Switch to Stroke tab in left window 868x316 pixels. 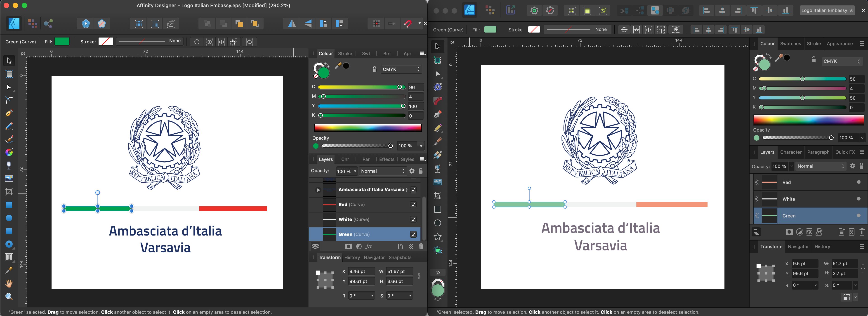[x=345, y=54]
